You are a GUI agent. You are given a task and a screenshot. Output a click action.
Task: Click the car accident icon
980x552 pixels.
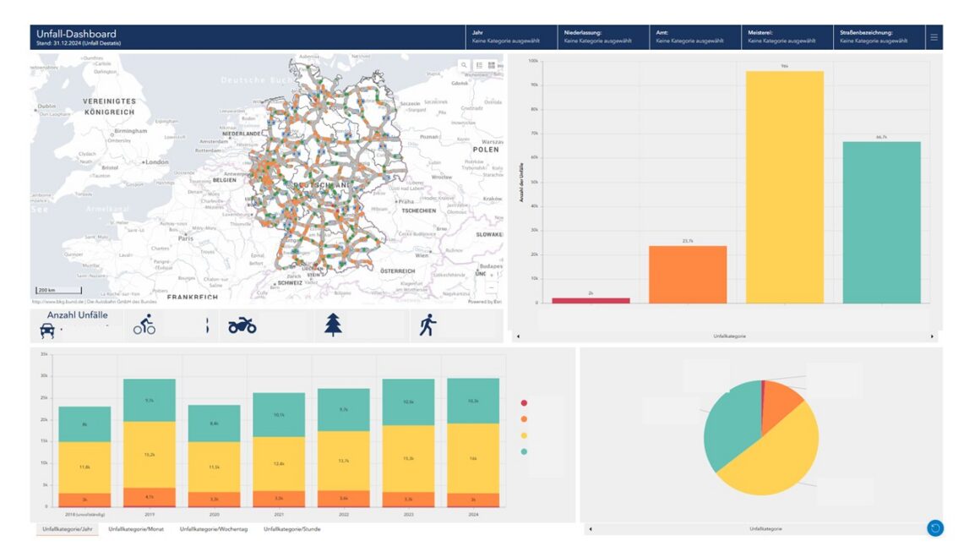pyautogui.click(x=46, y=331)
